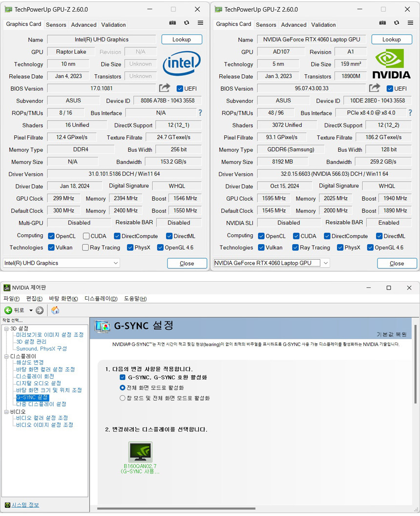This screenshot has height=516, width=420.
Task: Open 해상도 변경 in the tree
Action: point(30,362)
